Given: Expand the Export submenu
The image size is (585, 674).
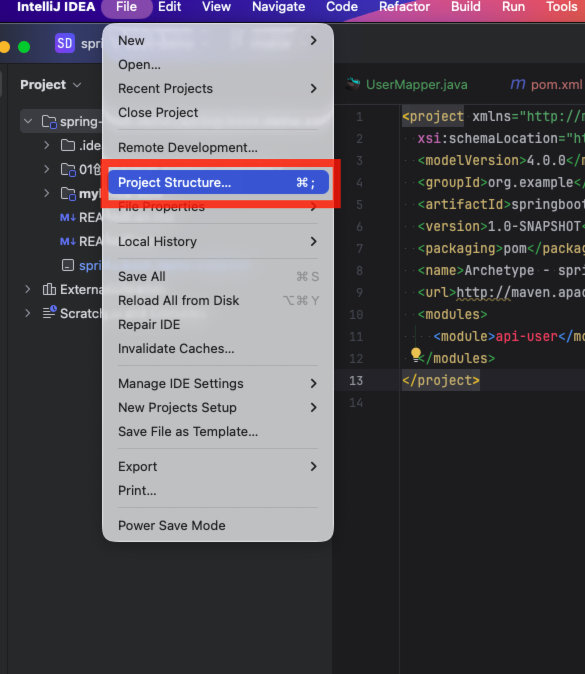Looking at the screenshot, I should coord(218,466).
